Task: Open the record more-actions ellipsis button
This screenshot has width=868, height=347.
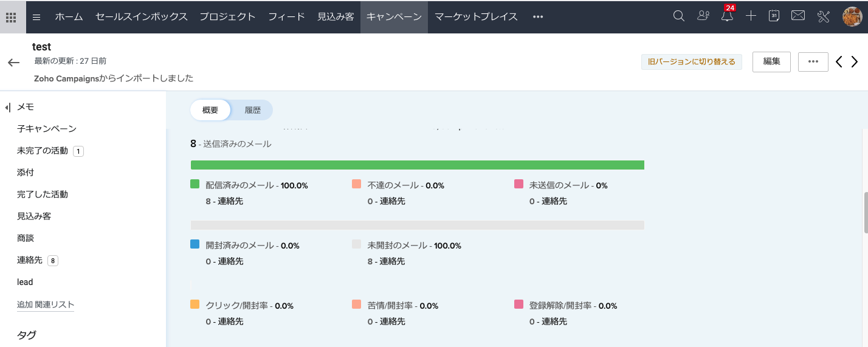Action: 813,61
